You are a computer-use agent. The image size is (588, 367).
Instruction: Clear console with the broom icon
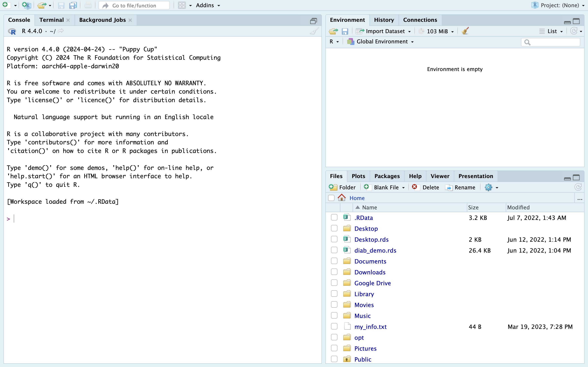314,31
